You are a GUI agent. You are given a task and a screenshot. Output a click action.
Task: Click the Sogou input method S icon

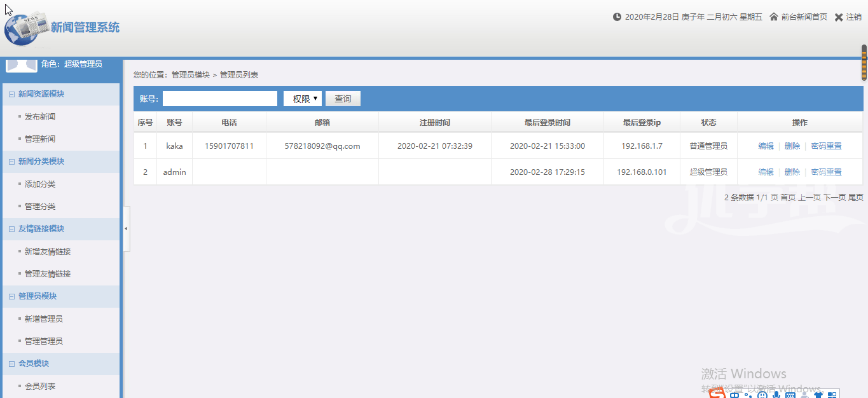coord(717,395)
